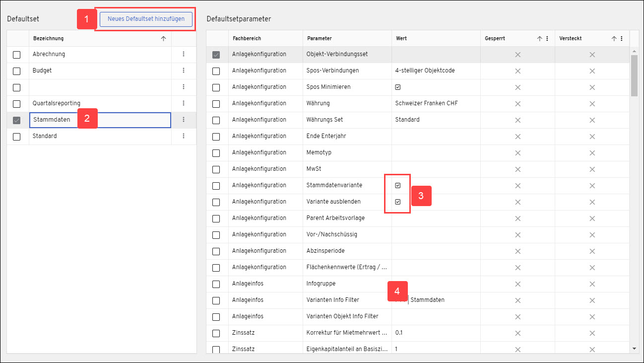This screenshot has height=363, width=644.
Task: Select row checkbox for Spos Minimieren
Action: (216, 87)
